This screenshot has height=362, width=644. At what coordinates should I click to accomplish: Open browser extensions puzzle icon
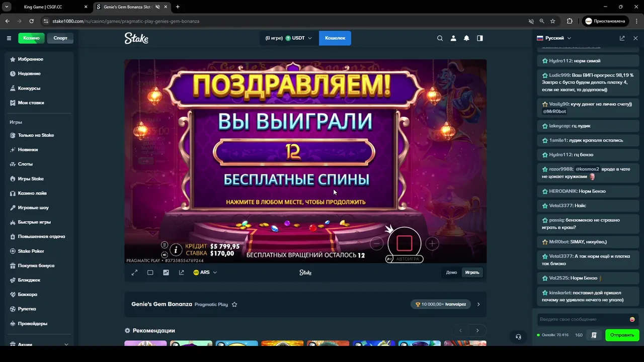[570, 21]
